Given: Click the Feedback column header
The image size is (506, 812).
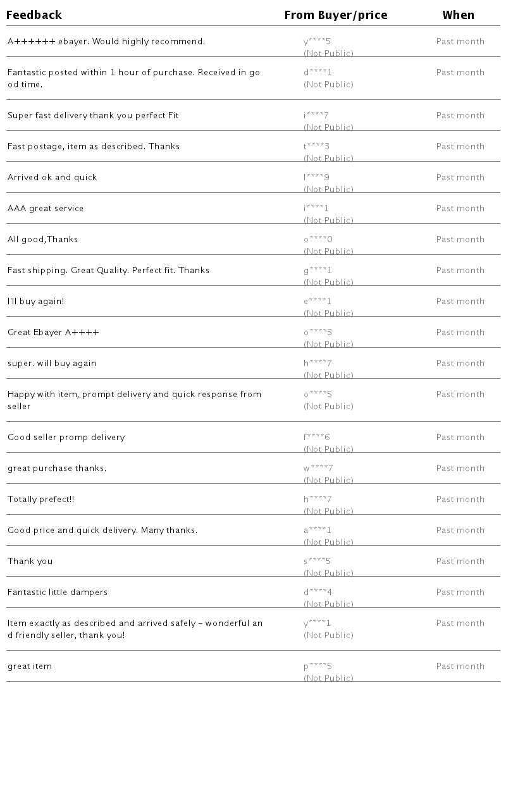Looking at the screenshot, I should [34, 15].
